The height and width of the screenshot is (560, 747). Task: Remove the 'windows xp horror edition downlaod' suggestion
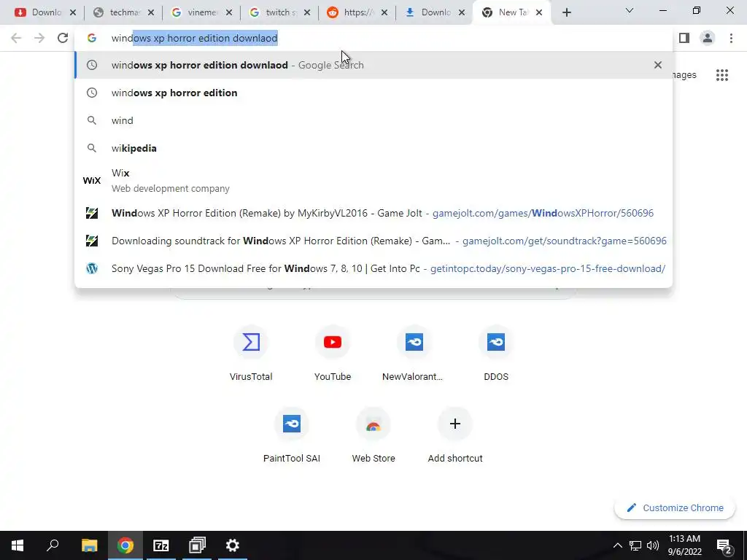[658, 65]
